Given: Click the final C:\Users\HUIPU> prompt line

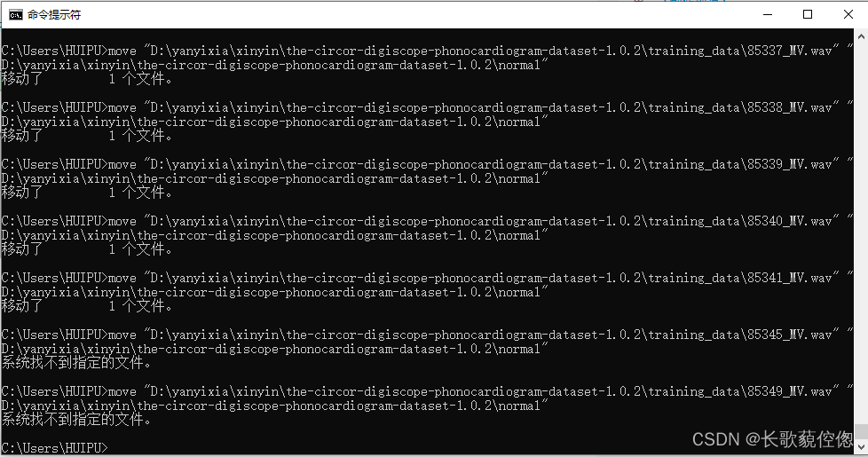Looking at the screenshot, I should tap(55, 447).
